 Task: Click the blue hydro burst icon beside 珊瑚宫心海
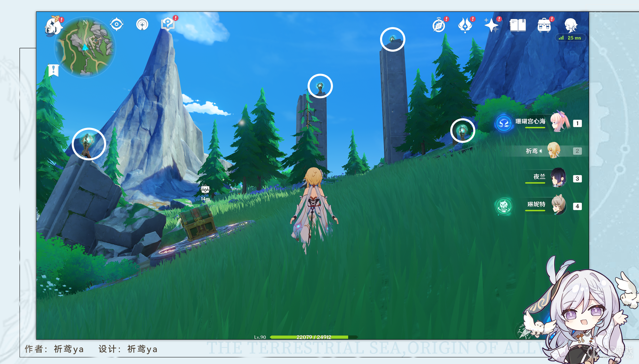click(x=504, y=124)
